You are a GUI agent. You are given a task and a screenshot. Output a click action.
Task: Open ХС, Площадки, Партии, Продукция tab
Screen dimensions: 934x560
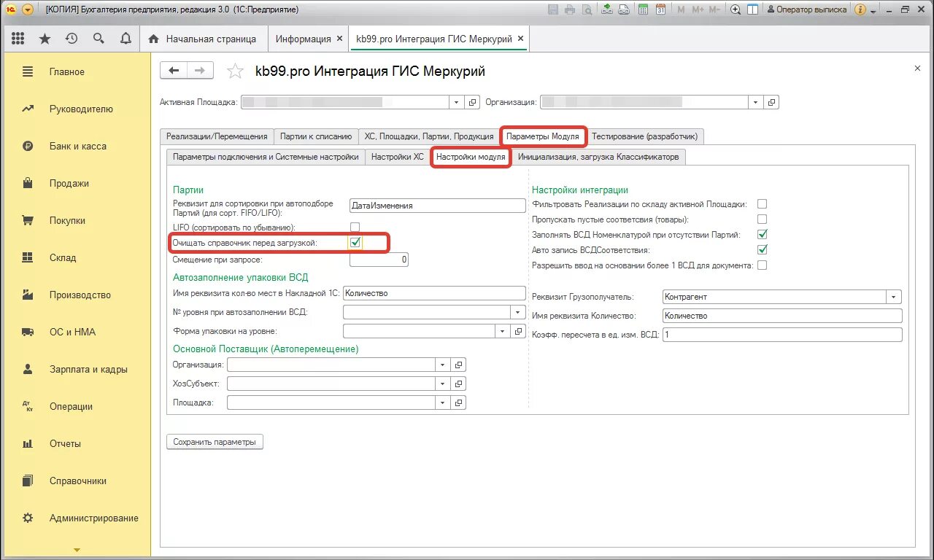point(429,136)
